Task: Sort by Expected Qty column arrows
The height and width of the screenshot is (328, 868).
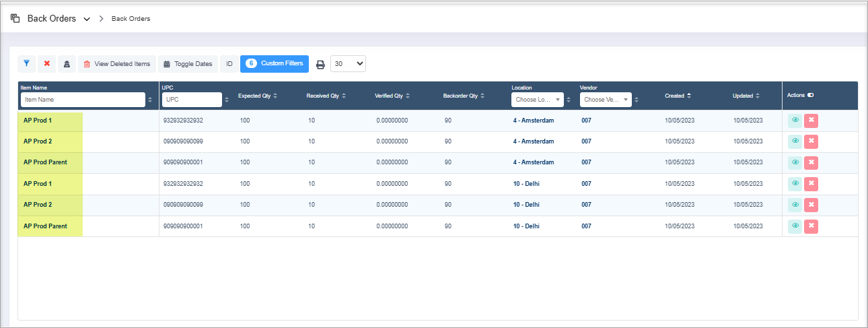Action: pos(276,96)
